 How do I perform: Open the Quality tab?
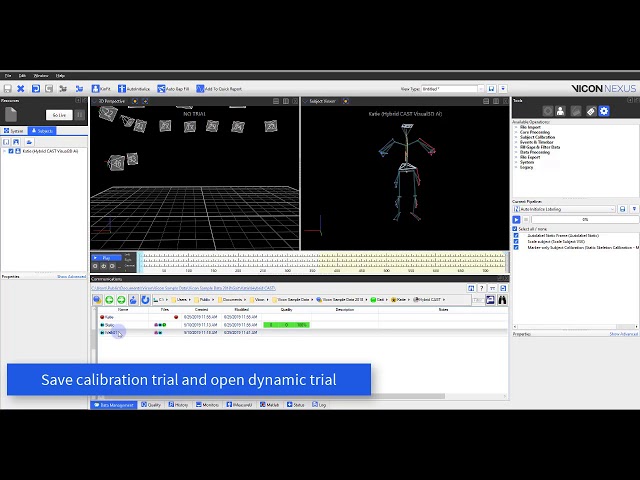coord(151,405)
